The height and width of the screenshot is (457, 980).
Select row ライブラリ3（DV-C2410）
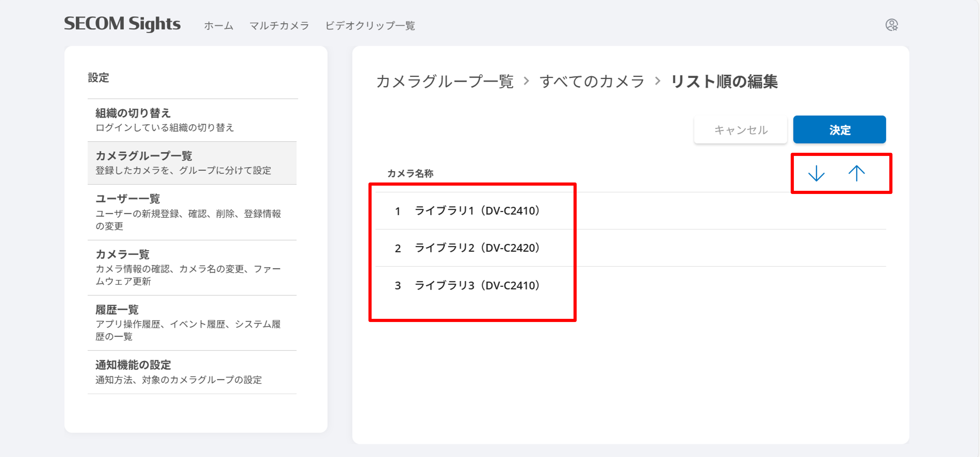pyautogui.click(x=631, y=285)
